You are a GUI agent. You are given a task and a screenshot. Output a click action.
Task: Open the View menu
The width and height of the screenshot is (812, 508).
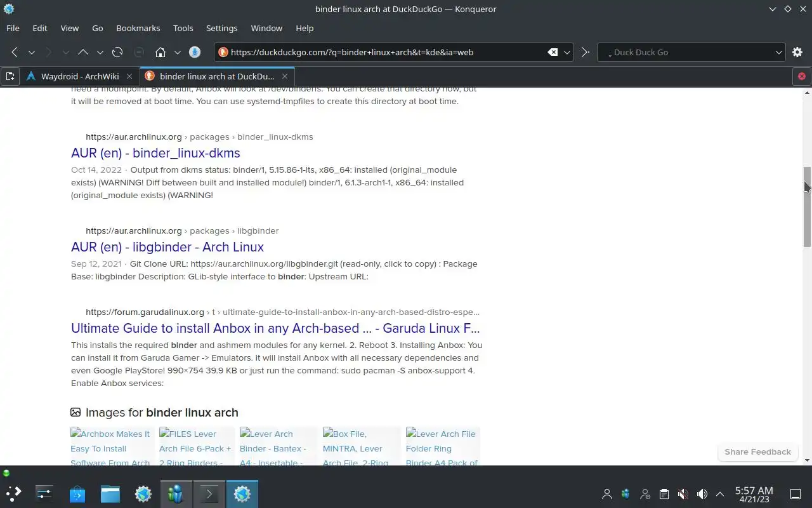pos(70,28)
